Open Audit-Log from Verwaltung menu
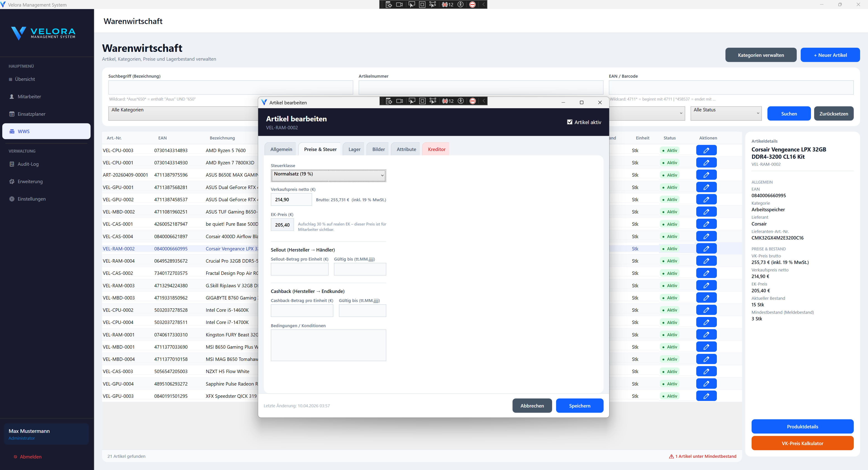The height and width of the screenshot is (470, 868). click(28, 164)
